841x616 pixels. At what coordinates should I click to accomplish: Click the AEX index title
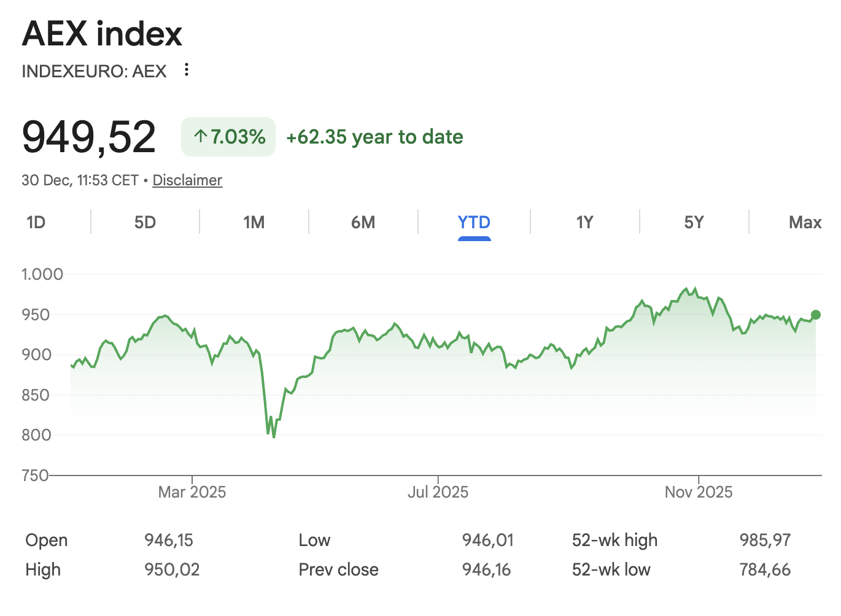[x=103, y=34]
